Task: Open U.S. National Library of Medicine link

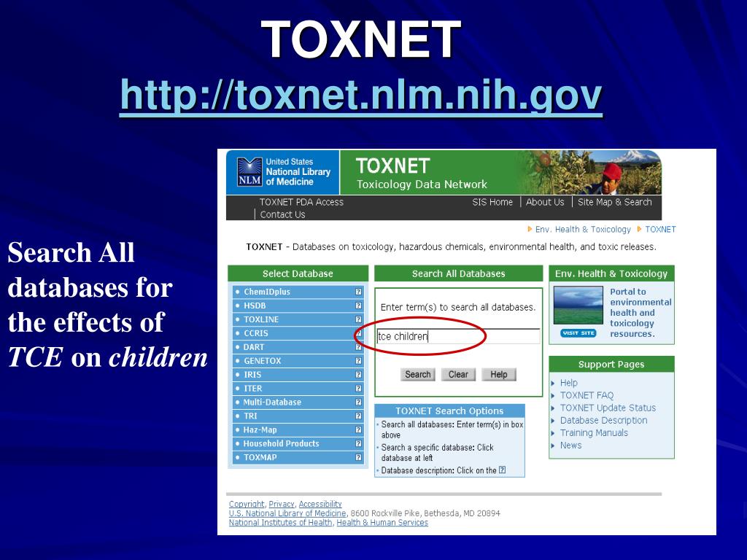Action: (287, 513)
